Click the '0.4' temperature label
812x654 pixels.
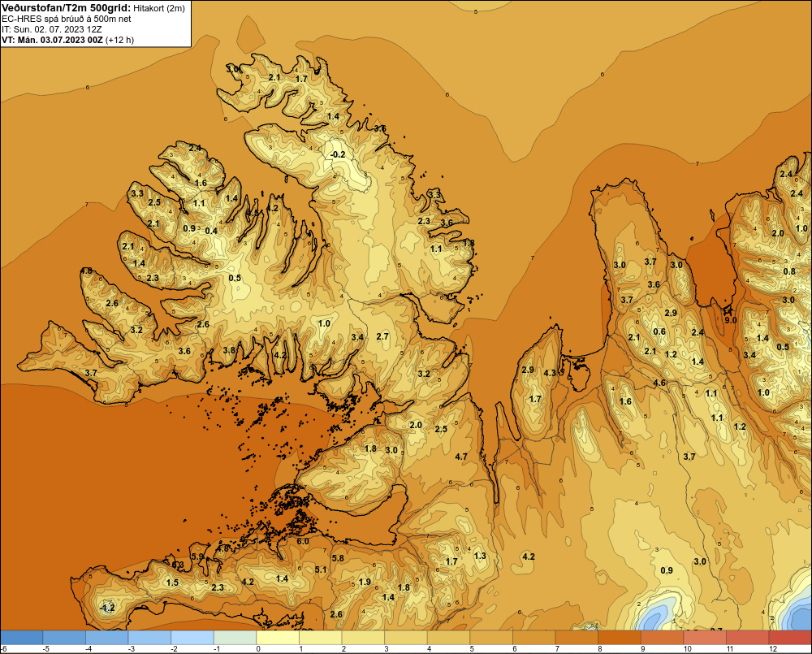tap(211, 231)
